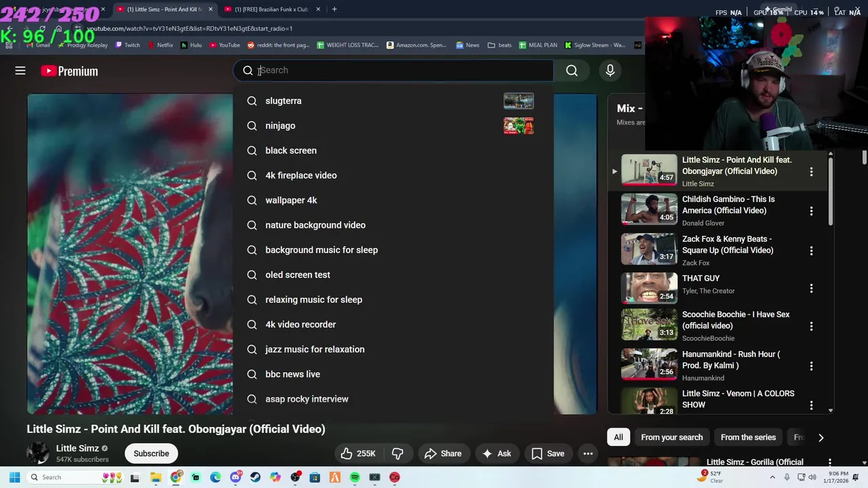Open the reddit front page bookmark
868x488 pixels.
278,45
